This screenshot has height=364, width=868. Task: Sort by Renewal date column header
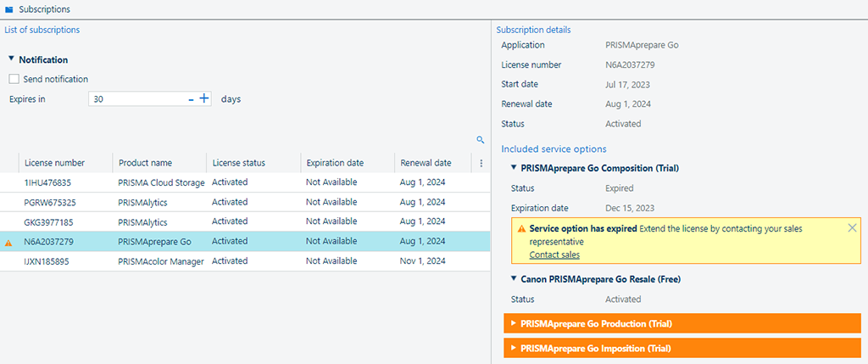coord(426,163)
